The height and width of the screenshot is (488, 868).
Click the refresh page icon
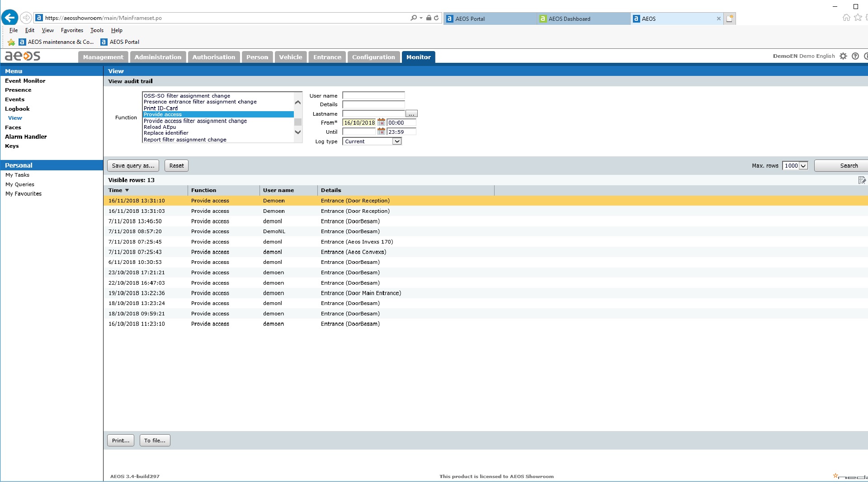(436, 18)
